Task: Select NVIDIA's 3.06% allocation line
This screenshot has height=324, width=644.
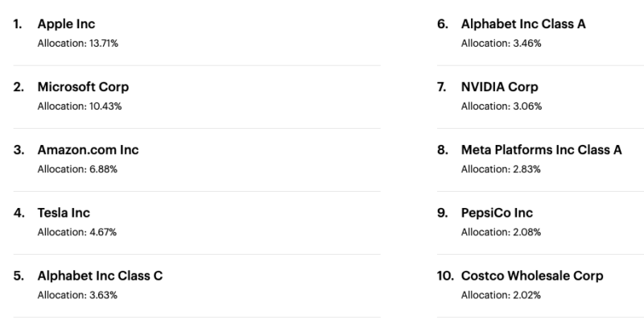Action: [x=502, y=106]
